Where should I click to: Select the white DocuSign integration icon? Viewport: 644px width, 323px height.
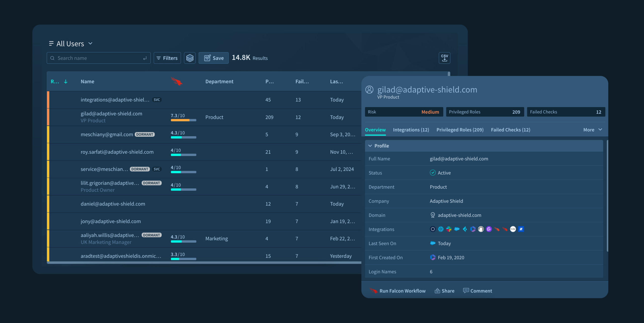513,229
